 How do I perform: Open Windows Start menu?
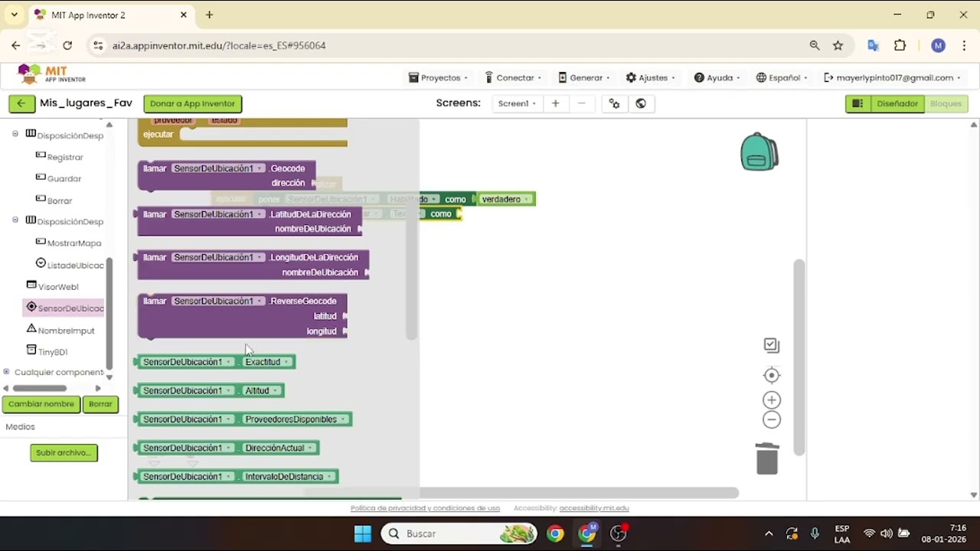(363, 533)
